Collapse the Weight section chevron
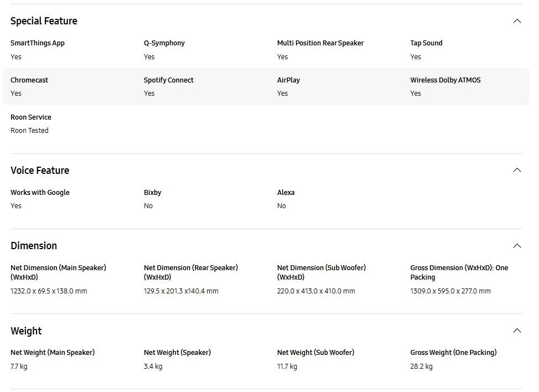The image size is (539, 392). (x=517, y=331)
